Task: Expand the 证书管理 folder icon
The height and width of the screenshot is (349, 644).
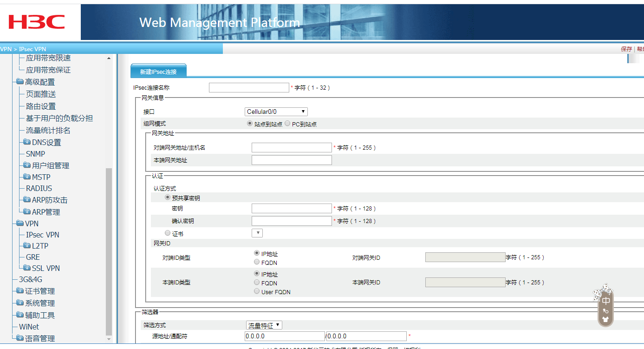Action: [20, 291]
